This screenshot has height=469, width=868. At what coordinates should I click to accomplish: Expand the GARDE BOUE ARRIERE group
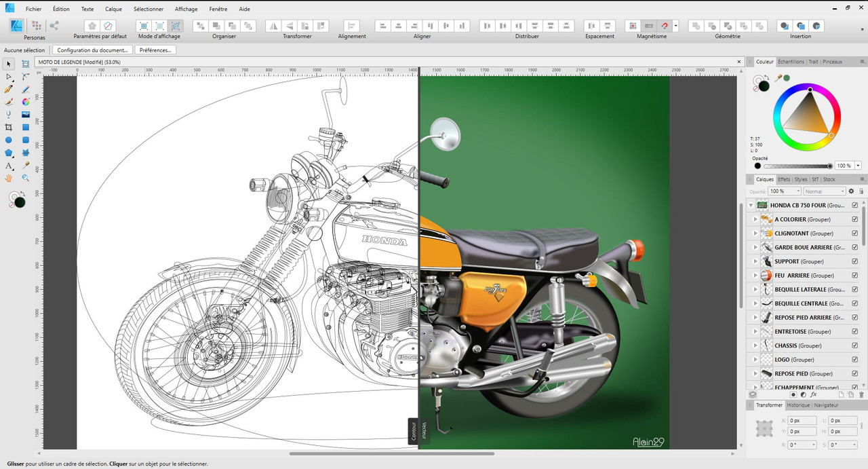tap(755, 248)
